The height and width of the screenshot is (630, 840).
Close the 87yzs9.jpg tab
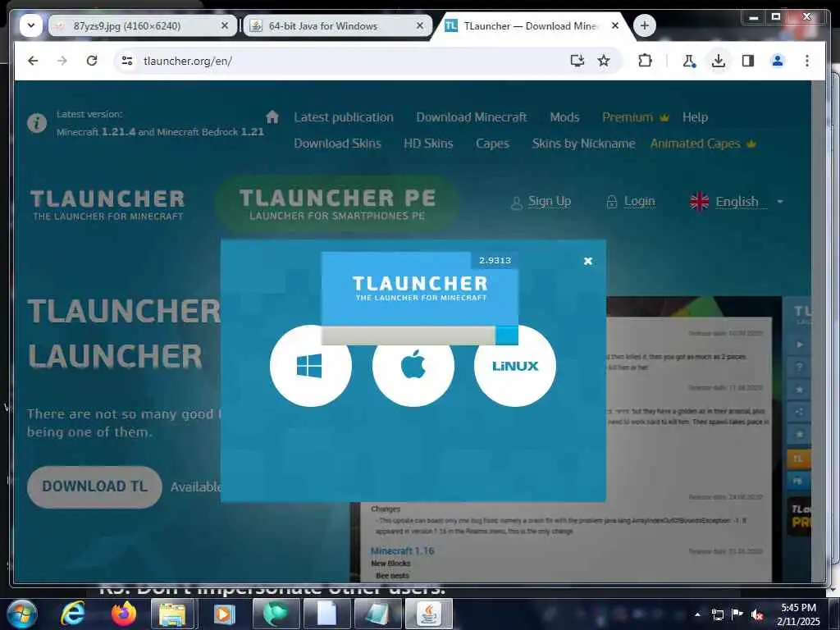[x=225, y=25]
